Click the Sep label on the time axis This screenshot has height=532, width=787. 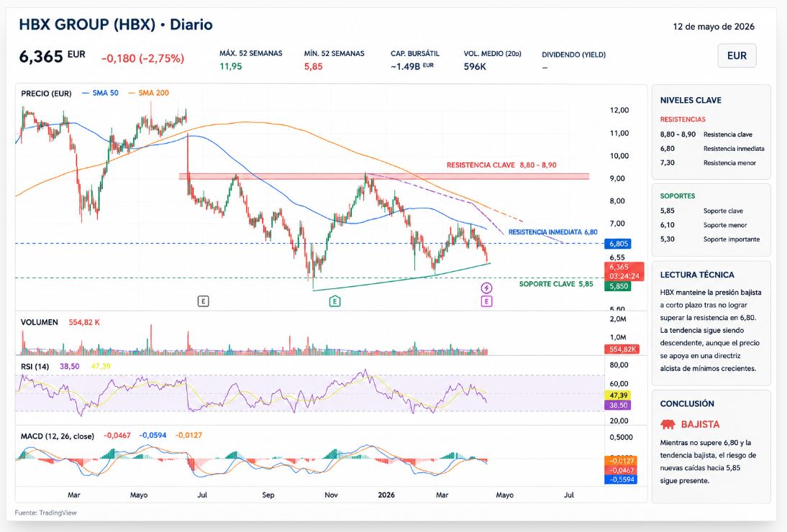pos(268,495)
